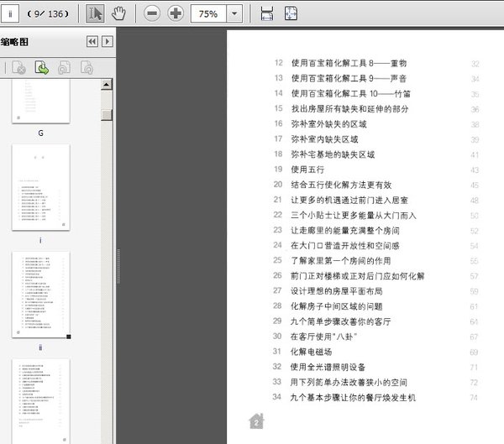Screen dimensions: 504x444
Task: Click thumbnail scrollbar up arrow
Action: 107,85
